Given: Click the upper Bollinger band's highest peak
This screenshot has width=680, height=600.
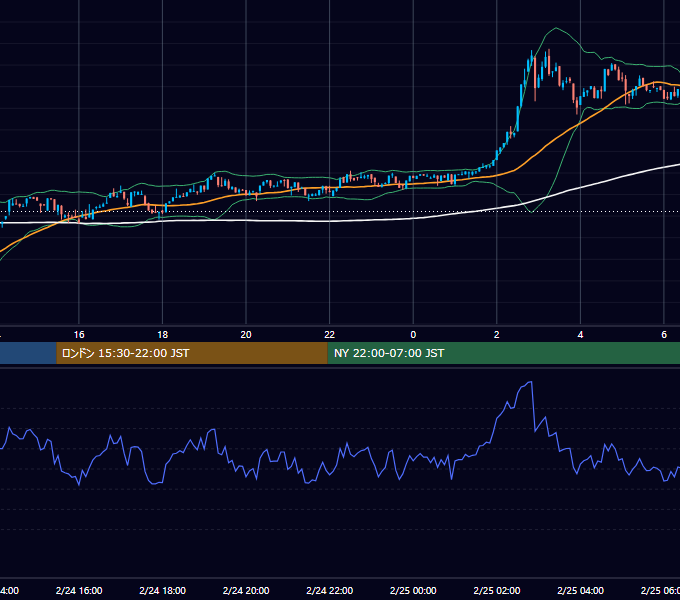Looking at the screenshot, I should (556, 28).
